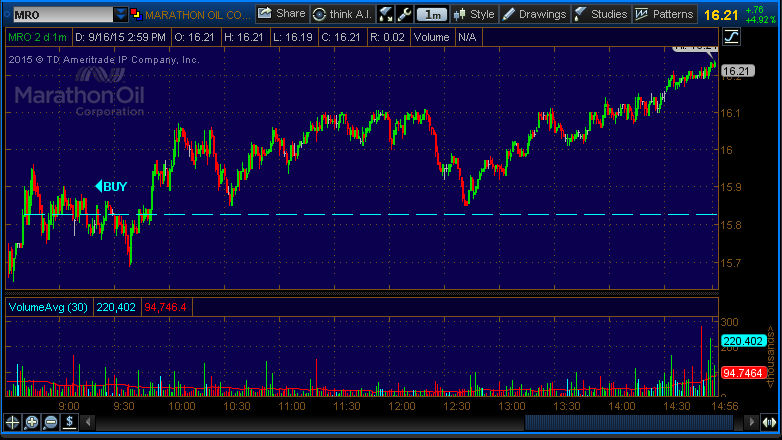Open the Drawings menu
Screen dimensions: 782x440
(535, 15)
